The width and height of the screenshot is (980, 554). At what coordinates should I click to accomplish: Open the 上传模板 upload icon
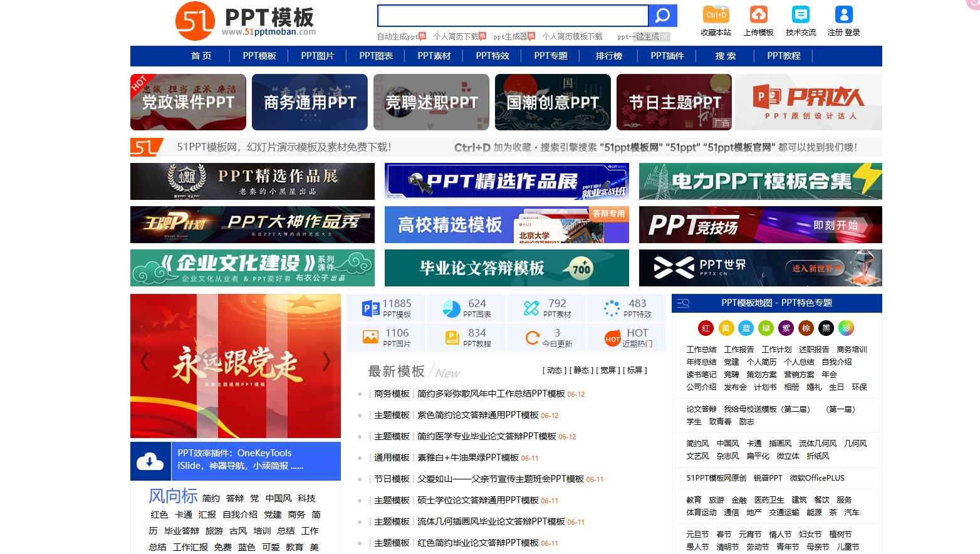point(759,14)
